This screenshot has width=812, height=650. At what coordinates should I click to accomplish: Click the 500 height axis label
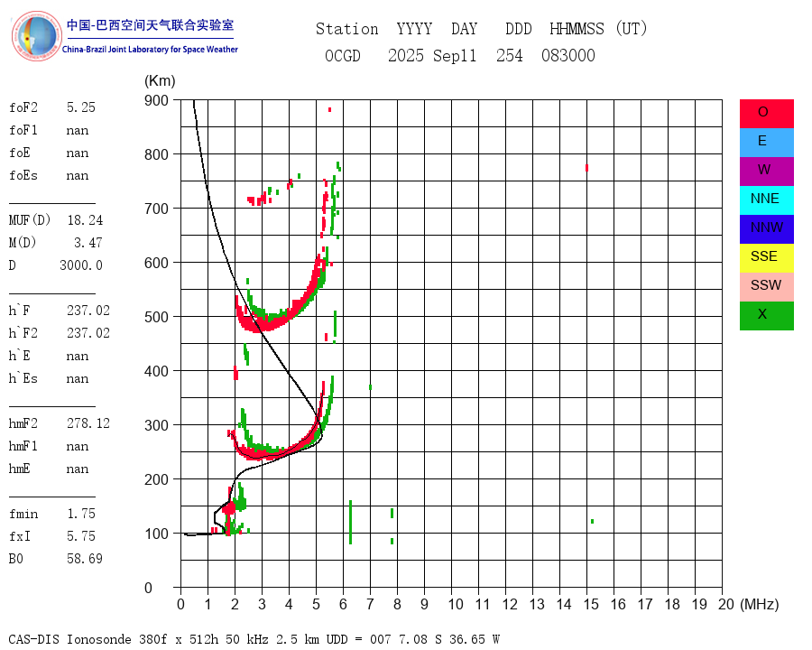coord(156,317)
